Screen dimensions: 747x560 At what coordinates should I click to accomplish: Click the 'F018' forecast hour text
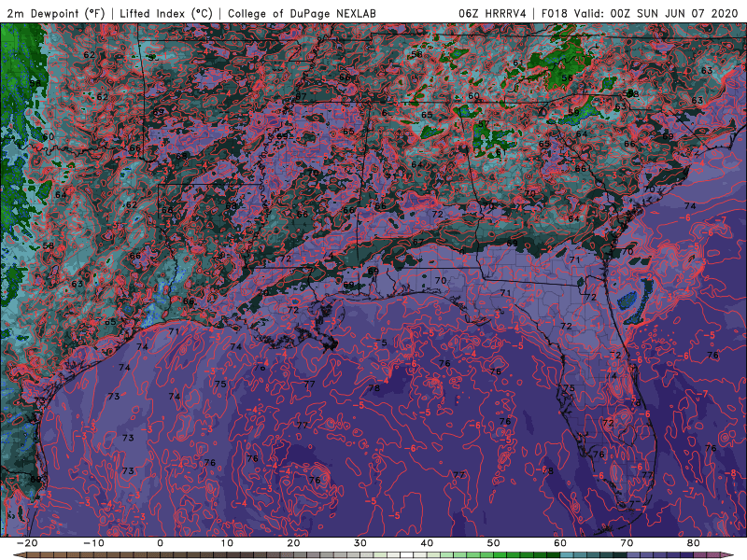[x=554, y=13]
